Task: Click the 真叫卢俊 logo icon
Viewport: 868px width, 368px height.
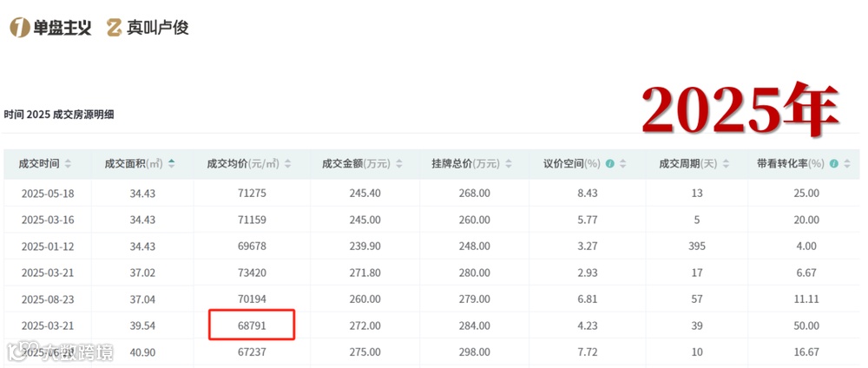Action: (x=115, y=28)
